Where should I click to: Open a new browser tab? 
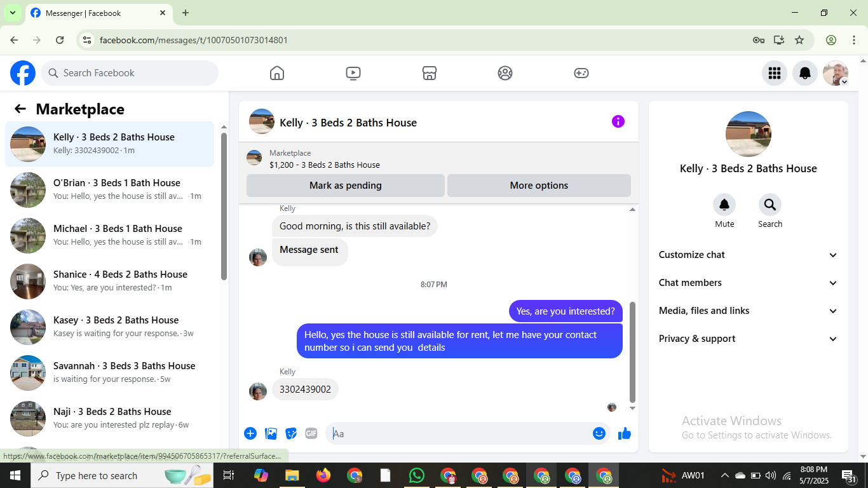pyautogui.click(x=186, y=13)
